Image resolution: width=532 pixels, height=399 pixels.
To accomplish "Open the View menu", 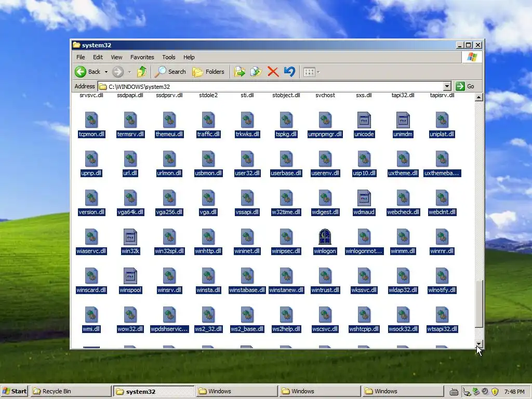I will pyautogui.click(x=116, y=57).
